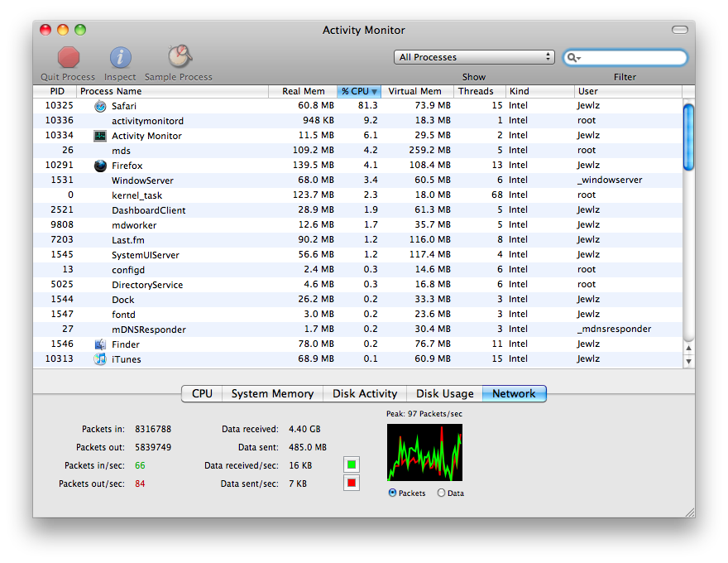
Task: Click the scrollbar down arrow
Action: click(x=689, y=361)
